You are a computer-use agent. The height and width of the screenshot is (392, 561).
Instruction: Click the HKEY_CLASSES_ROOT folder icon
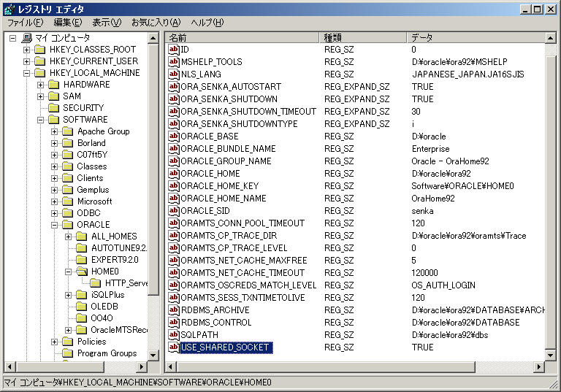[39, 50]
